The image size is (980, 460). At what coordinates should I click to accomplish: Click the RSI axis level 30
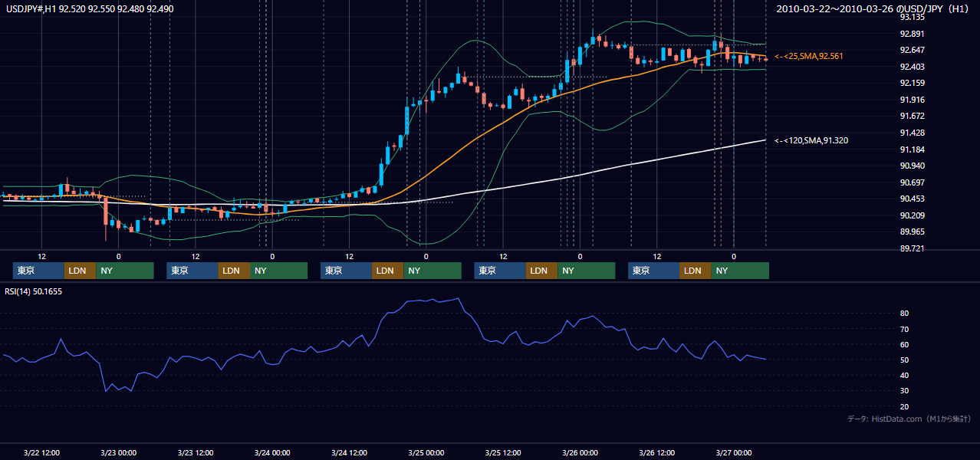[x=905, y=390]
